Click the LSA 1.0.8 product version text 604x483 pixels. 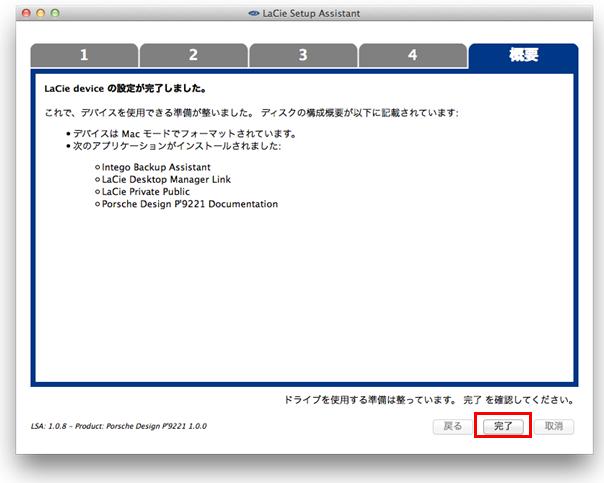click(x=119, y=426)
